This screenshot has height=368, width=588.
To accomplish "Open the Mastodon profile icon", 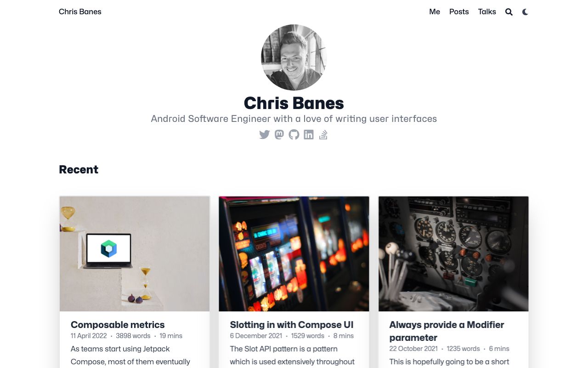I will pyautogui.click(x=279, y=134).
